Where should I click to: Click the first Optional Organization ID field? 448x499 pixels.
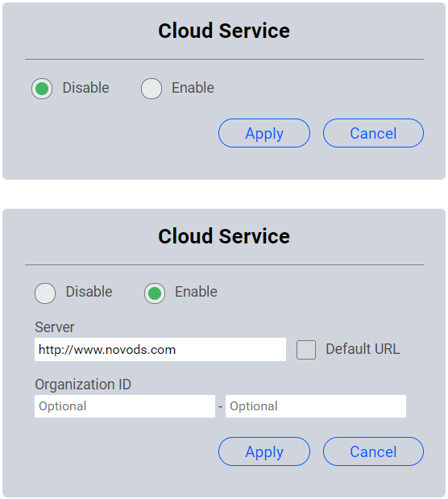(125, 406)
